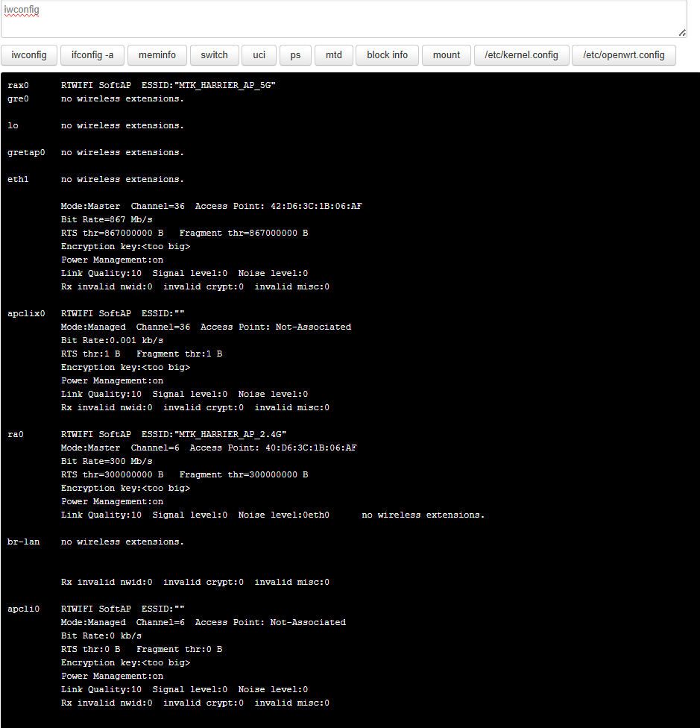The height and width of the screenshot is (728, 700).
Task: Click the ps process list button
Action: click(x=295, y=55)
